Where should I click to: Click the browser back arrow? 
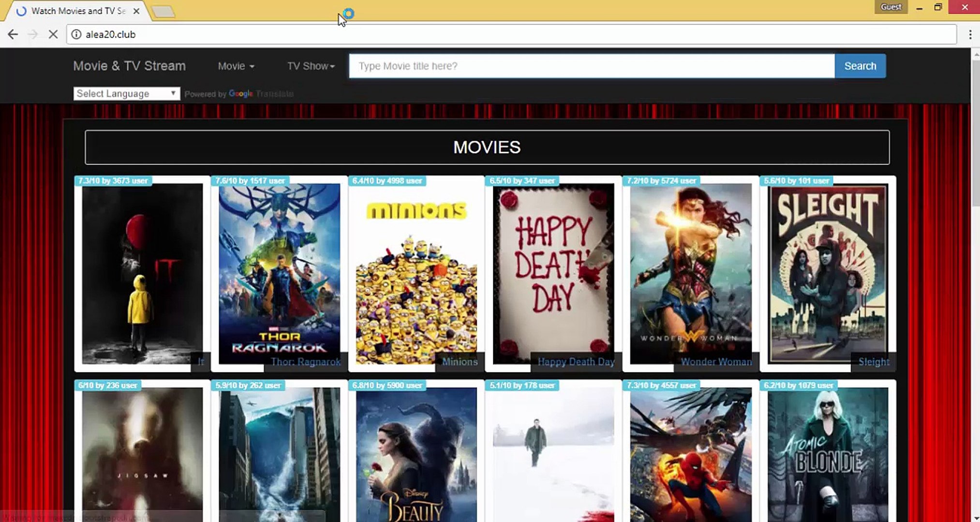tap(13, 34)
